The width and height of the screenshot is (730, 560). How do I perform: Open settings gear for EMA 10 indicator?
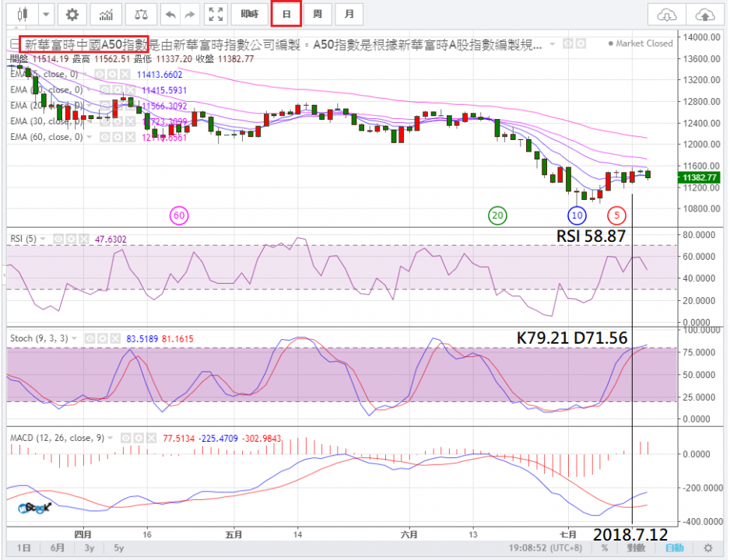pos(118,89)
